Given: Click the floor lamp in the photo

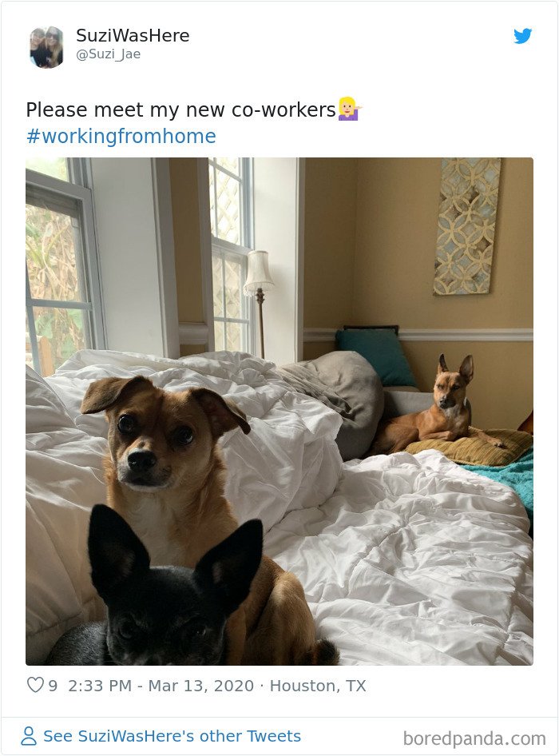Looking at the screenshot, I should click(x=259, y=304).
